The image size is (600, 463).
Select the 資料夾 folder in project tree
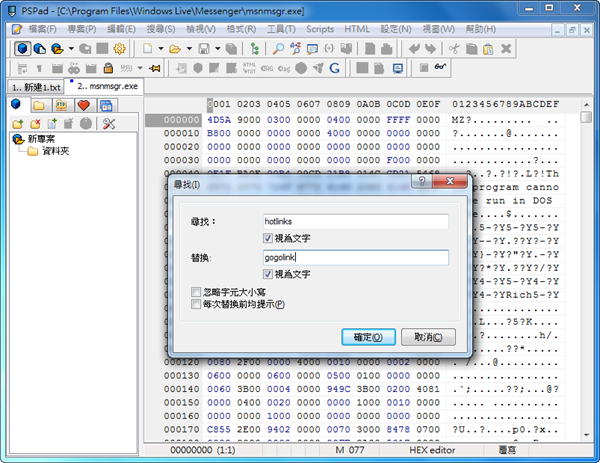pyautogui.click(x=55, y=151)
